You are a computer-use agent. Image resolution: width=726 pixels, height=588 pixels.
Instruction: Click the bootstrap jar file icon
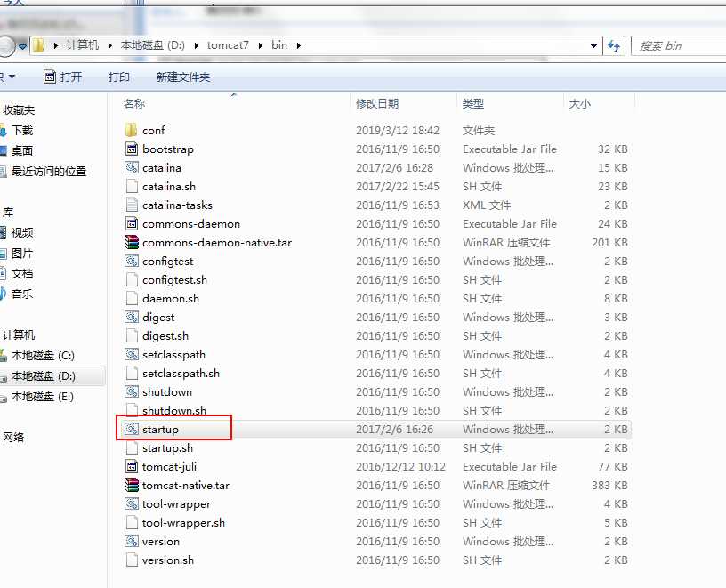[132, 149]
